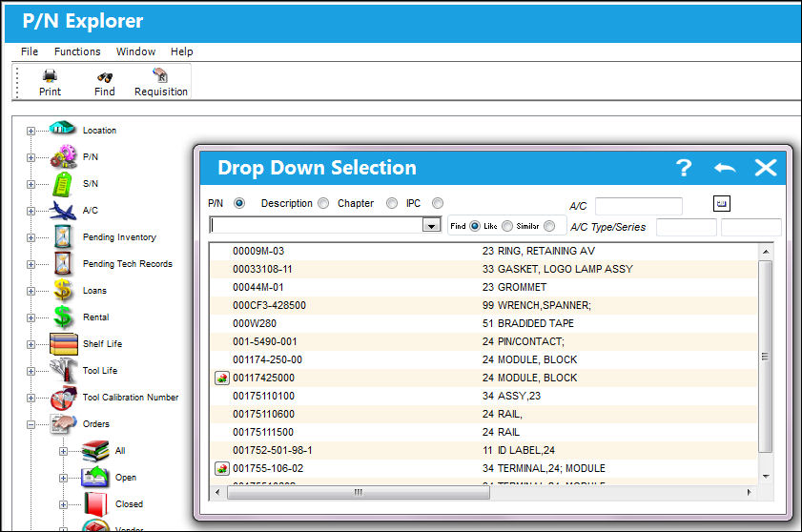The image size is (802, 532).
Task: Open the Window menu
Action: (x=135, y=51)
